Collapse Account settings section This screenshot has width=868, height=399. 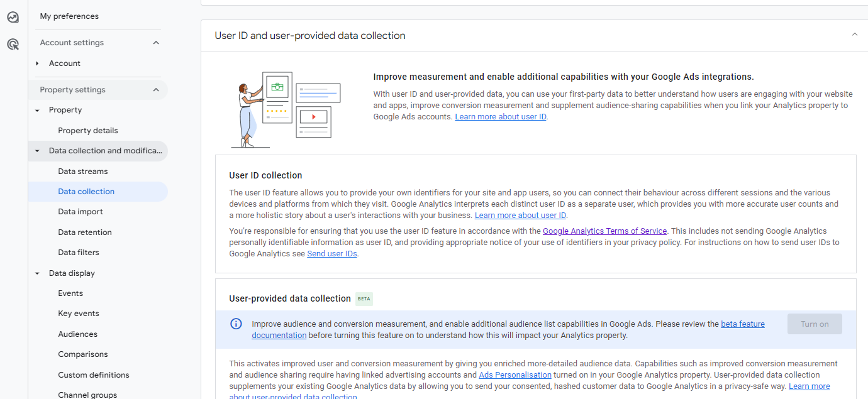point(156,43)
